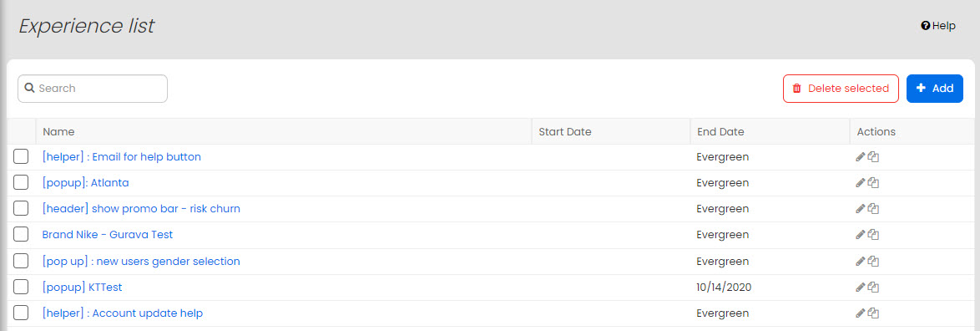
Task: Sort by End Date column header
Action: click(720, 132)
